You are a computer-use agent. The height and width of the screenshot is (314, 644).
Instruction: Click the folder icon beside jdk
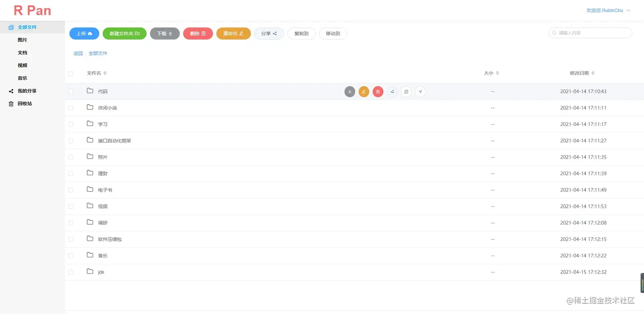coord(90,271)
